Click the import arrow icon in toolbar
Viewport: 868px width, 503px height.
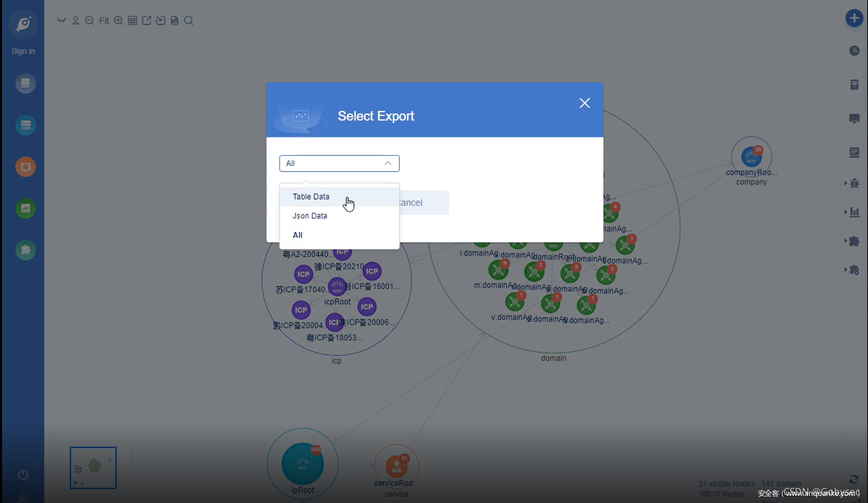click(160, 20)
